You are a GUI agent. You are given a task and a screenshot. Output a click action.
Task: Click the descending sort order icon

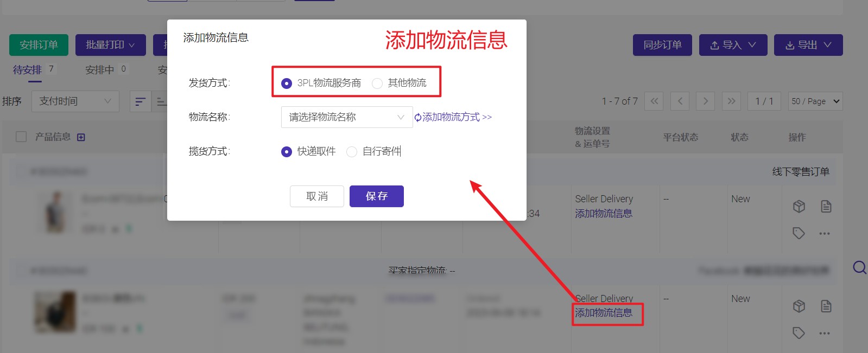[140, 101]
